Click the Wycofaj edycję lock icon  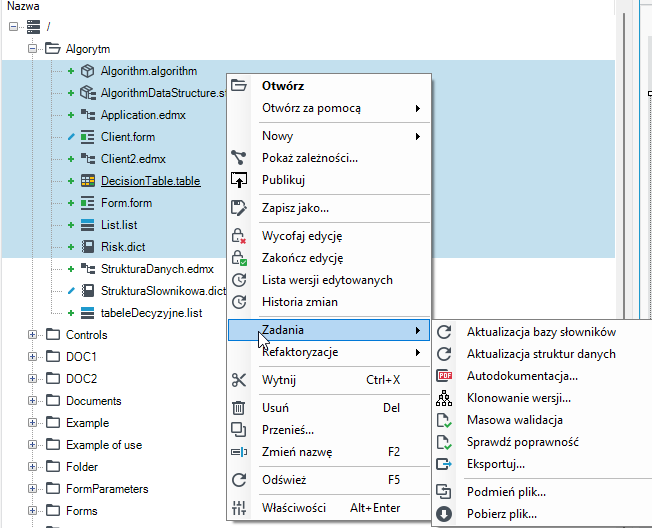[239, 236]
